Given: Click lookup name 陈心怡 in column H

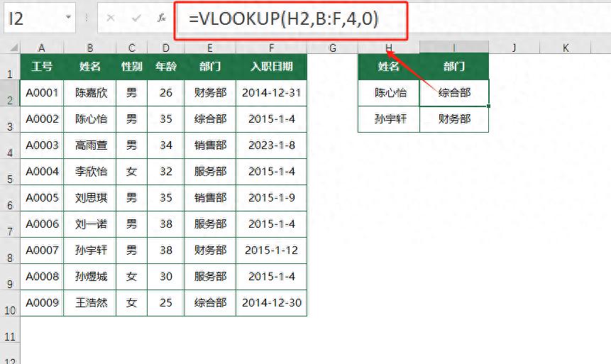Looking at the screenshot, I should (x=389, y=93).
